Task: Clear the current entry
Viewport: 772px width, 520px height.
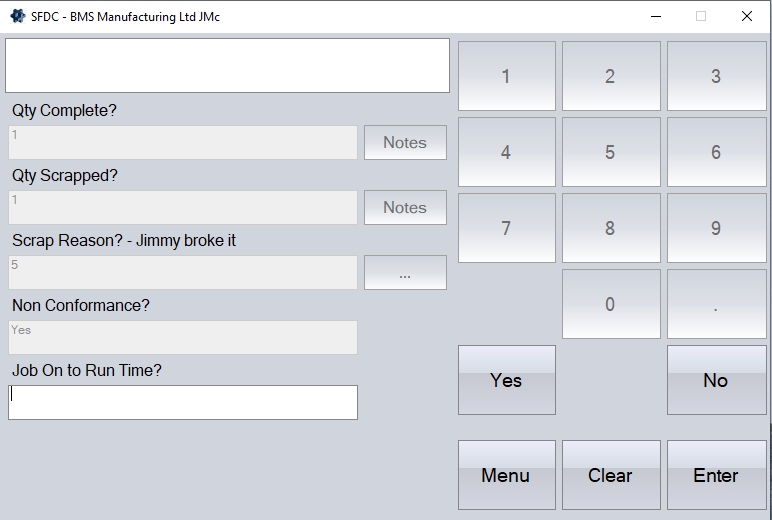Action: coord(610,475)
